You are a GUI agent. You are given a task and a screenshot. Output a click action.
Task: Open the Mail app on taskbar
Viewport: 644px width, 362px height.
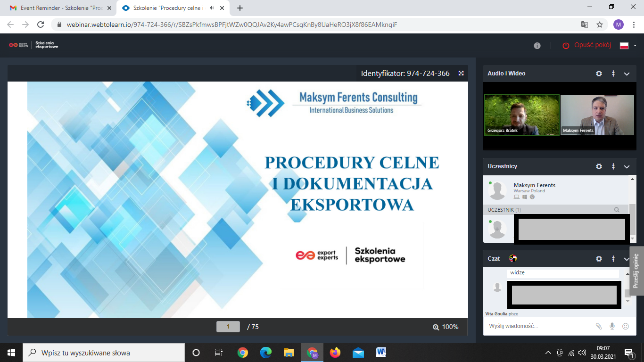click(x=358, y=353)
